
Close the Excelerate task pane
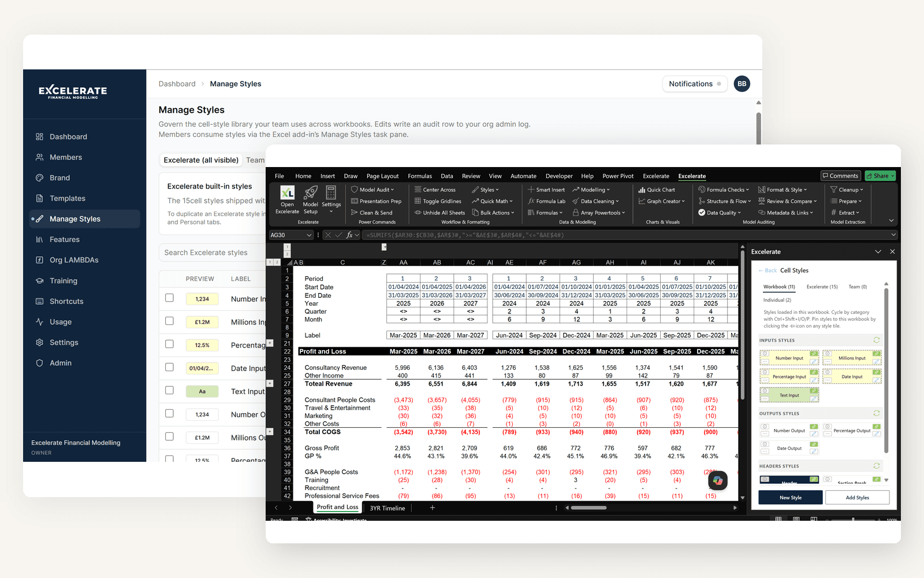pos(892,251)
